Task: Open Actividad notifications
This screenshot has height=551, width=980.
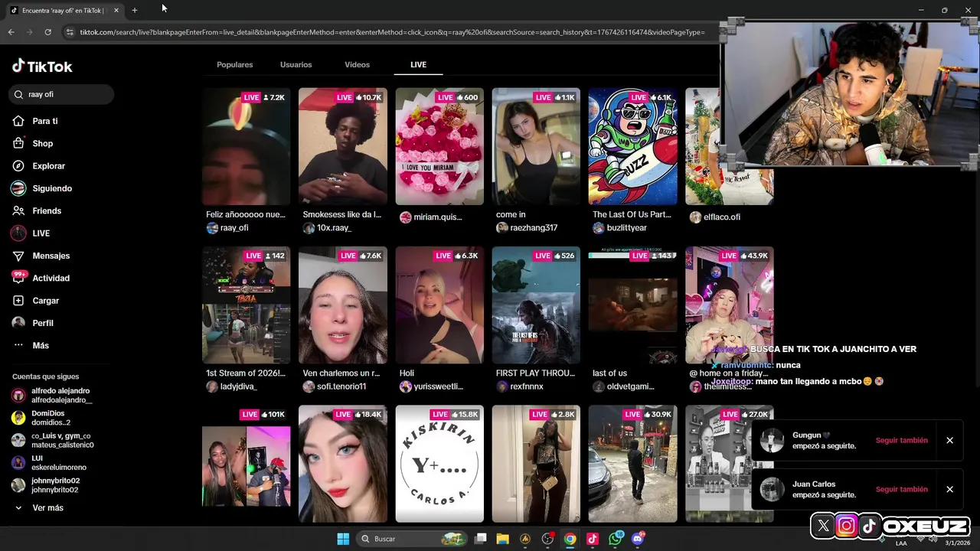Action: tap(51, 278)
